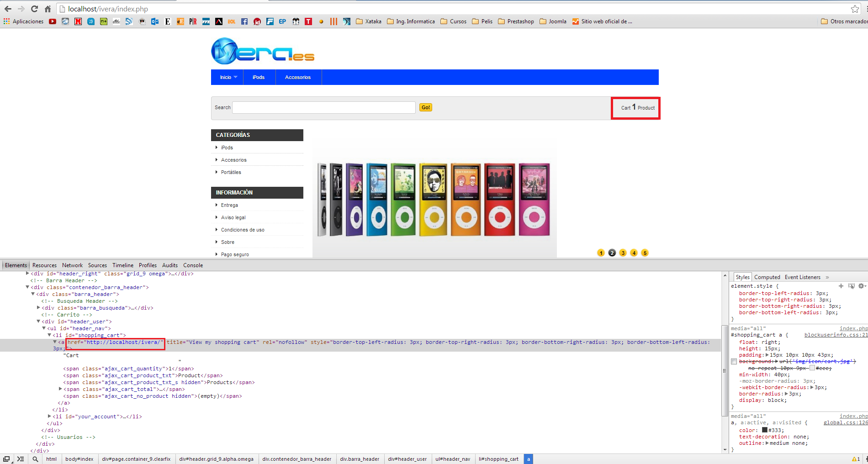Open the Cart 1 Product link
The height and width of the screenshot is (464, 868).
coord(638,108)
